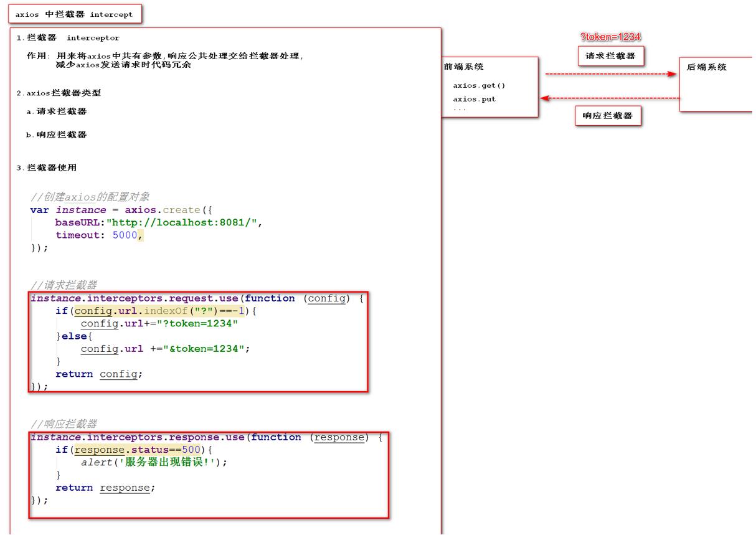Click the line starting with '作用: 用来将axios中共有参数'
Image resolution: width=756 pixels, height=535 pixels.
tap(165, 56)
